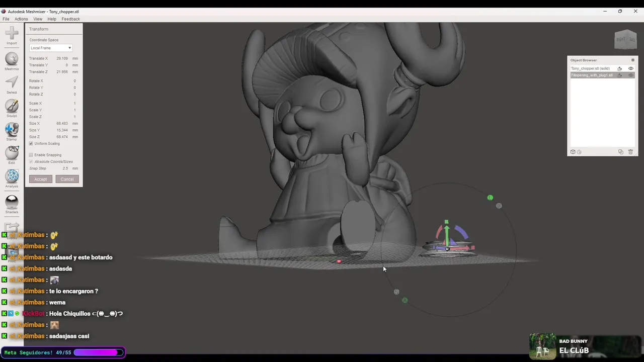This screenshot has height=362, width=644.
Task: Toggle visibility of Fillopening_with_plug1.stl
Action: point(631,75)
